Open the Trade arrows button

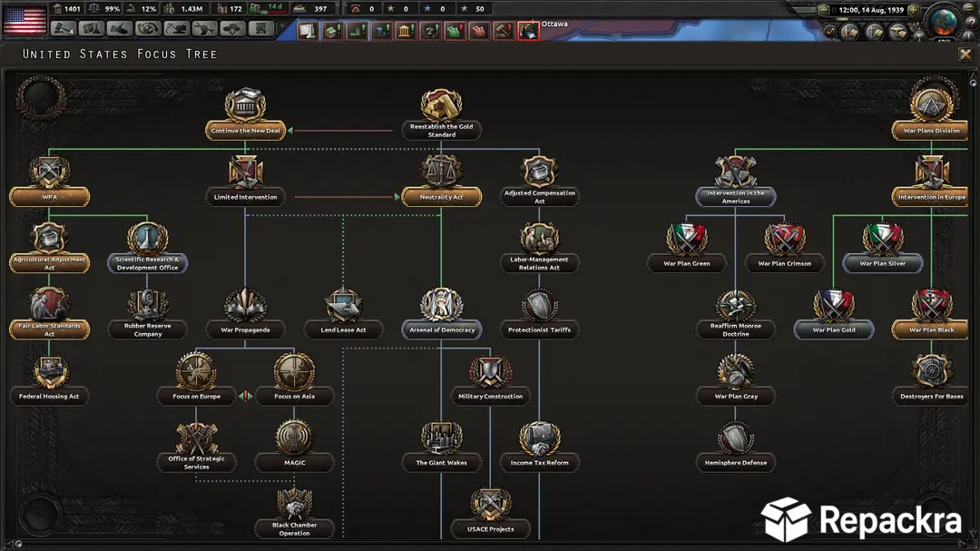tap(148, 29)
